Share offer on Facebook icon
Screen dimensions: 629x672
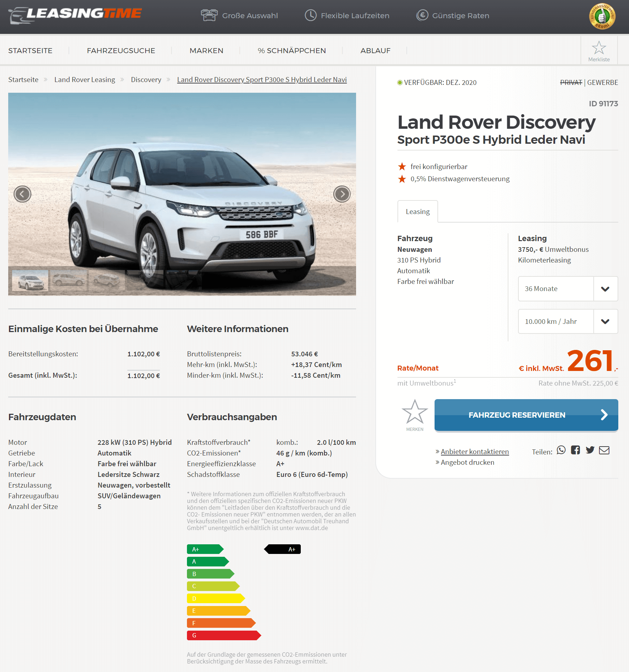575,450
